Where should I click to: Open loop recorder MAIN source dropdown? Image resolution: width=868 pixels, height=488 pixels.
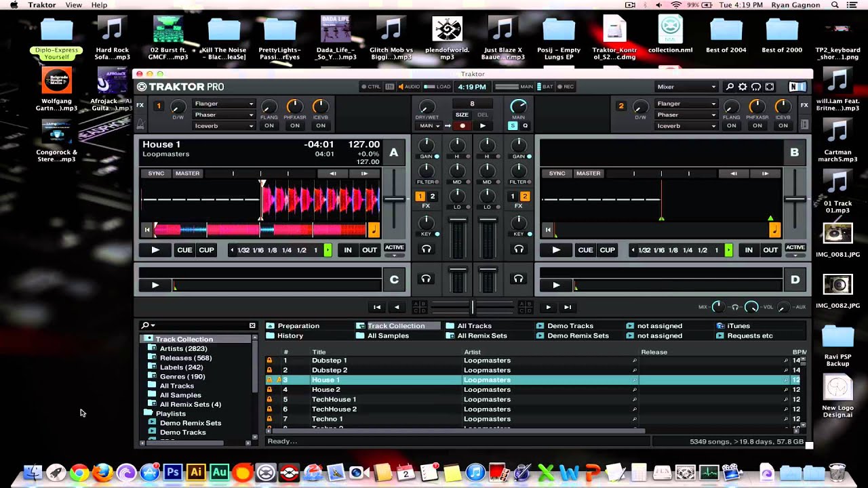tap(429, 125)
